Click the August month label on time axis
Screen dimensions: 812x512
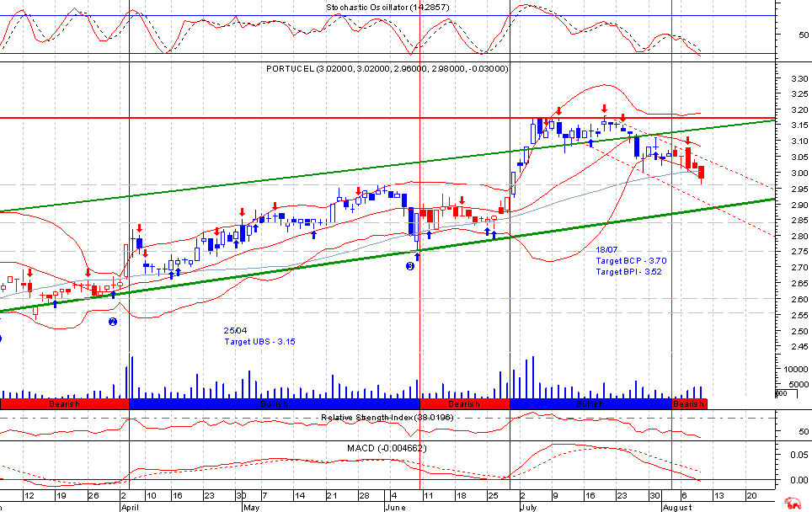(677, 507)
